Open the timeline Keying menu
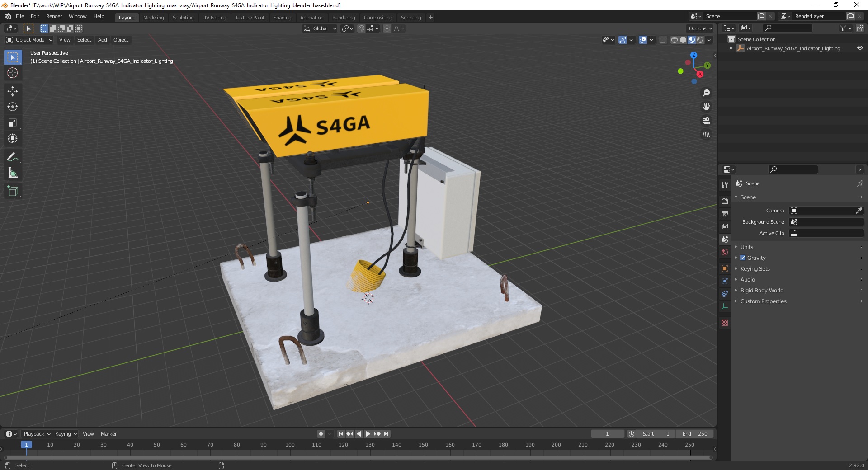868x470 pixels. pyautogui.click(x=66, y=434)
